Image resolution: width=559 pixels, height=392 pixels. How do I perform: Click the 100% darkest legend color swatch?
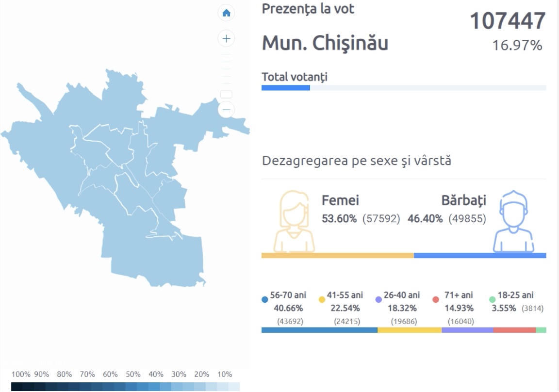(17, 387)
